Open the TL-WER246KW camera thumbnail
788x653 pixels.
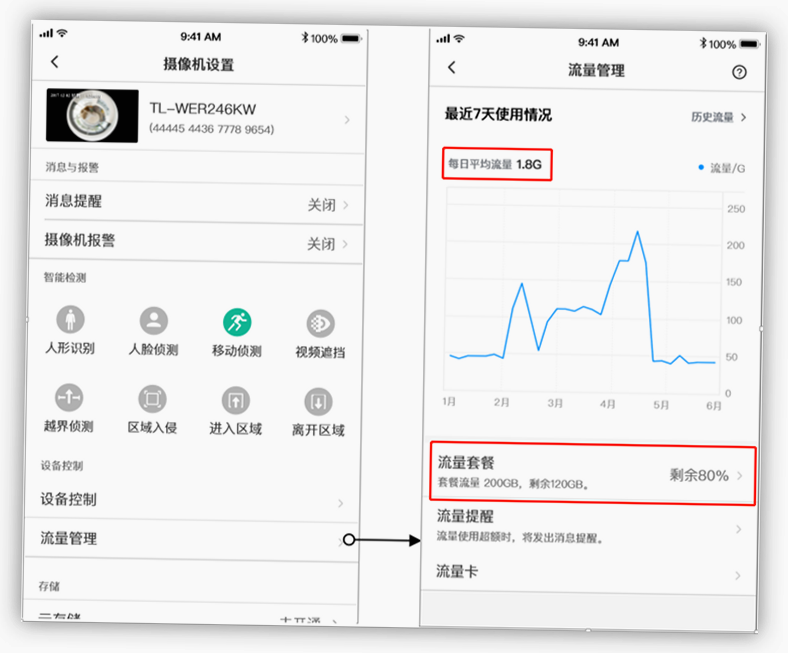pos(92,116)
